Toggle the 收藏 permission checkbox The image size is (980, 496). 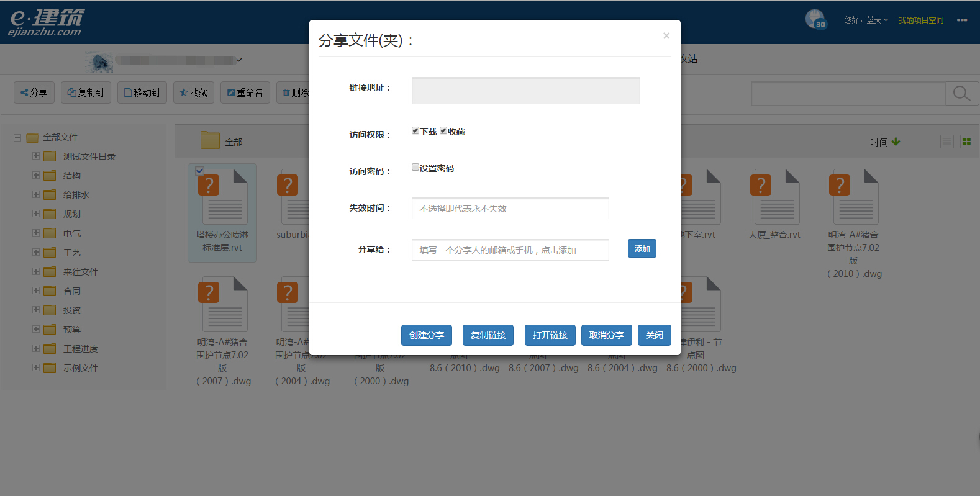(x=443, y=130)
